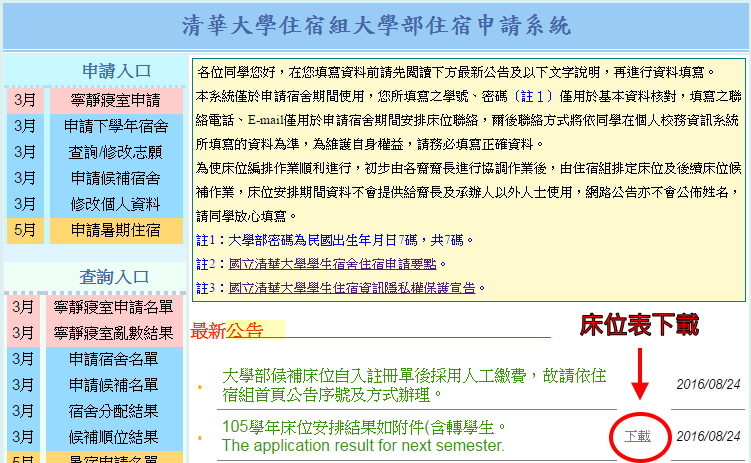The height and width of the screenshot is (463, 751).
Task: Click the 查詢入口 section heading
Action: [x=114, y=277]
